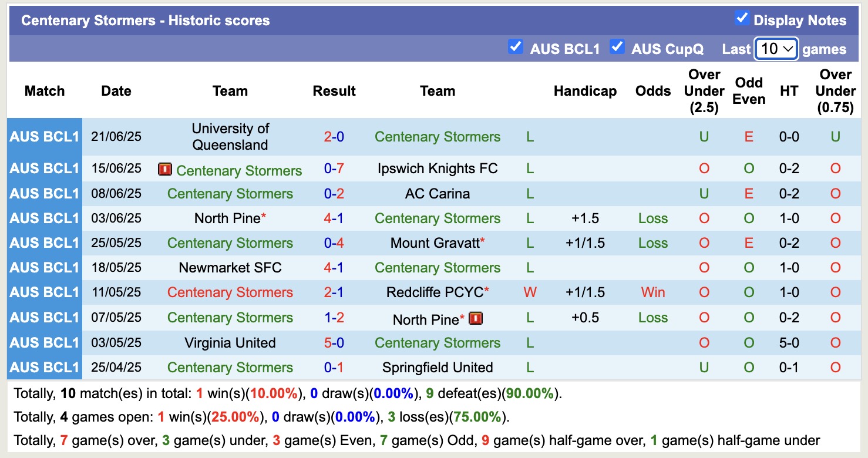Viewport: 868px width, 458px height.
Task: Click the Ipswich Knights FC link
Action: [x=438, y=169]
